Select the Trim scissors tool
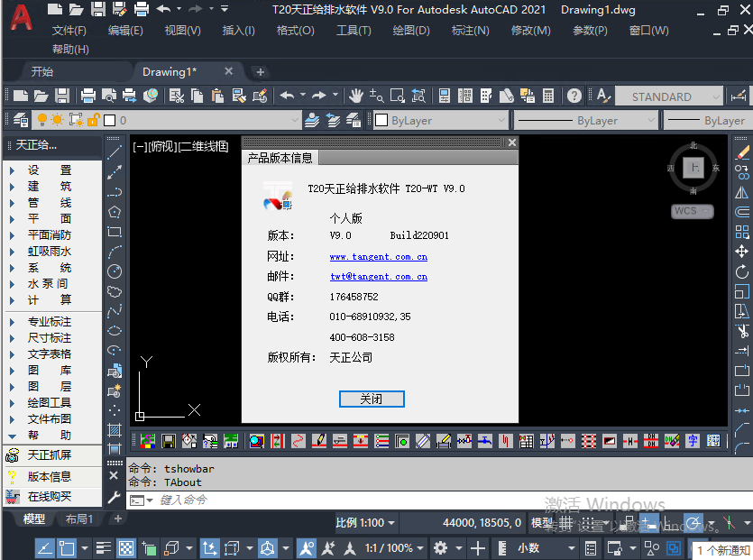753x560 pixels. [742, 331]
